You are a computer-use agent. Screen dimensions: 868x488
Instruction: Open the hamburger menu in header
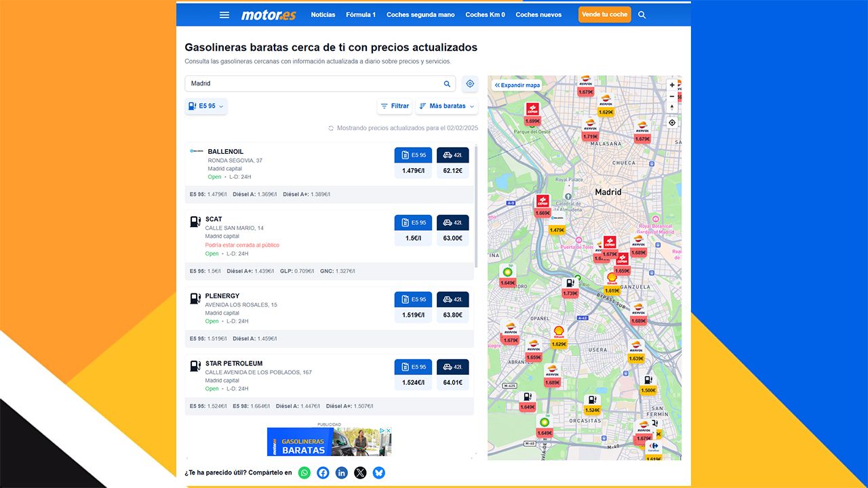coord(224,15)
